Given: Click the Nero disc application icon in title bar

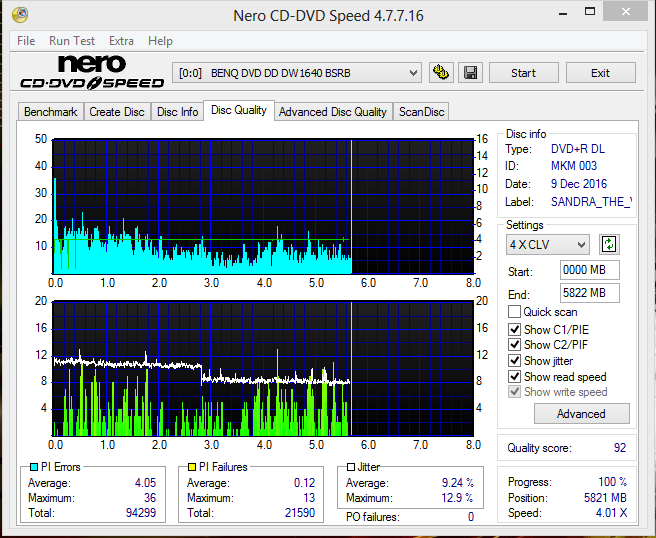Looking at the screenshot, I should pyautogui.click(x=20, y=15).
